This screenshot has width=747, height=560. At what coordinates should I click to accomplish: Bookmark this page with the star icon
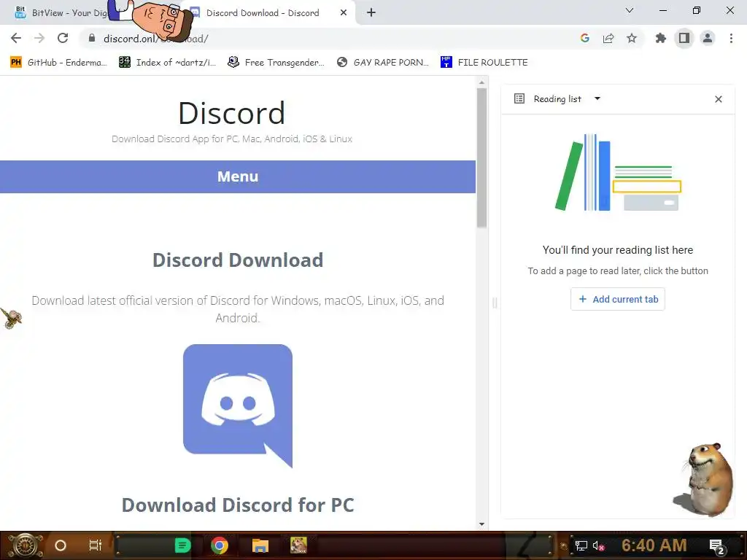(x=632, y=38)
